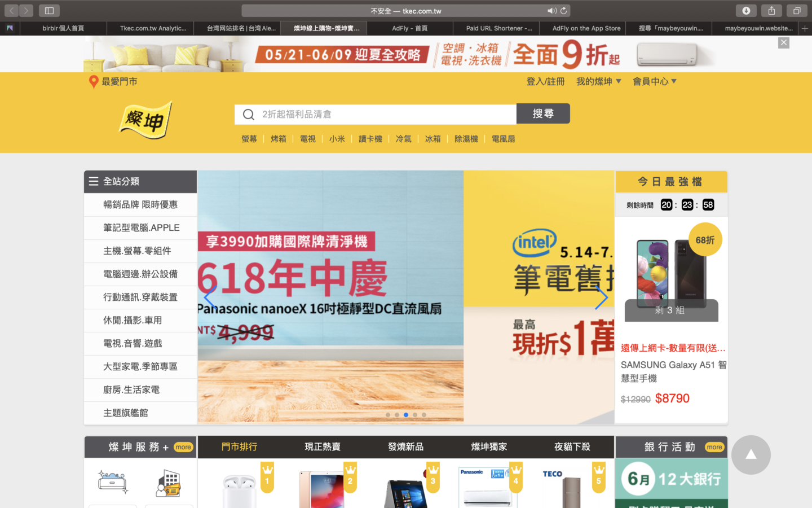Open 主題旗艦館 category

pyautogui.click(x=140, y=413)
